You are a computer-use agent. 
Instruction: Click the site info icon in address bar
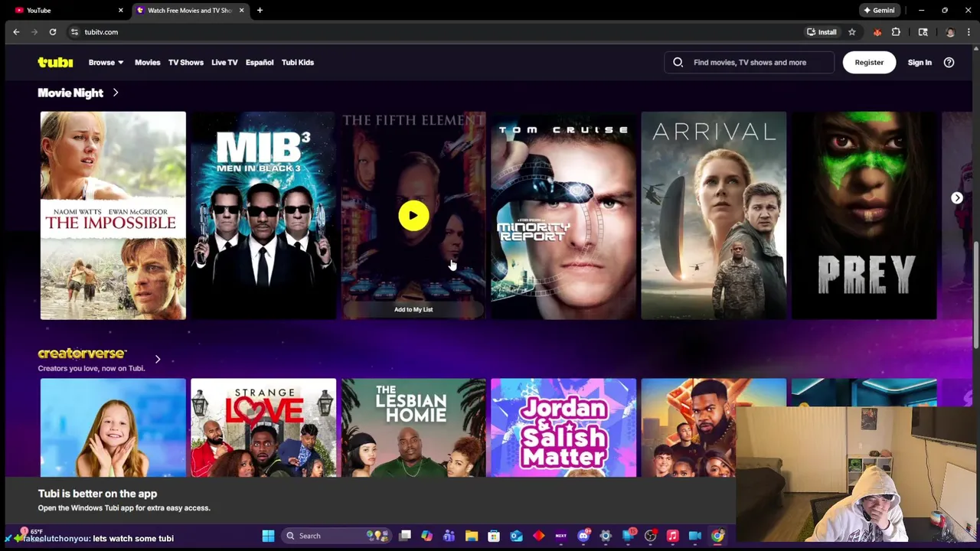(74, 32)
